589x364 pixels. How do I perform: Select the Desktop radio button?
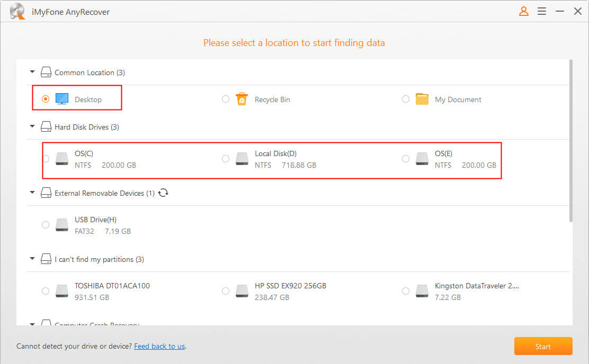[46, 99]
